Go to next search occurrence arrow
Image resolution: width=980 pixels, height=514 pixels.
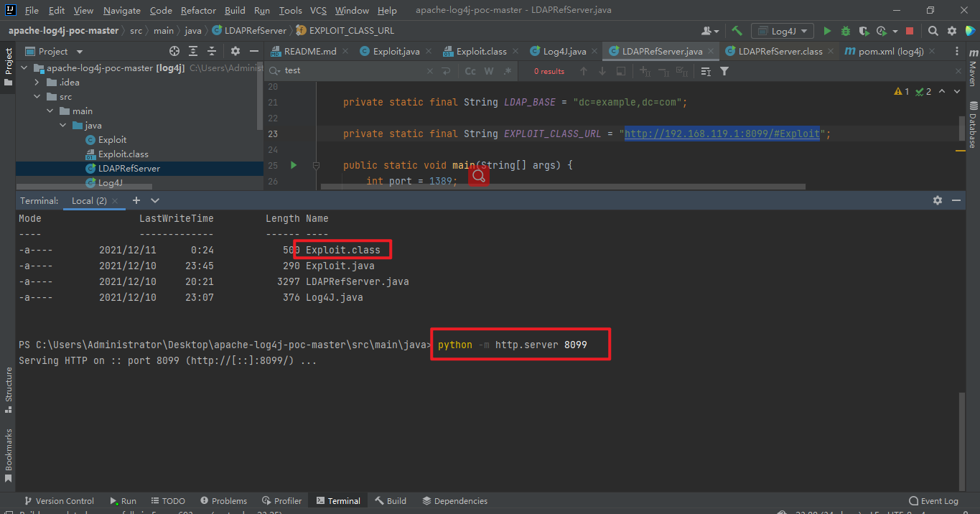602,71
